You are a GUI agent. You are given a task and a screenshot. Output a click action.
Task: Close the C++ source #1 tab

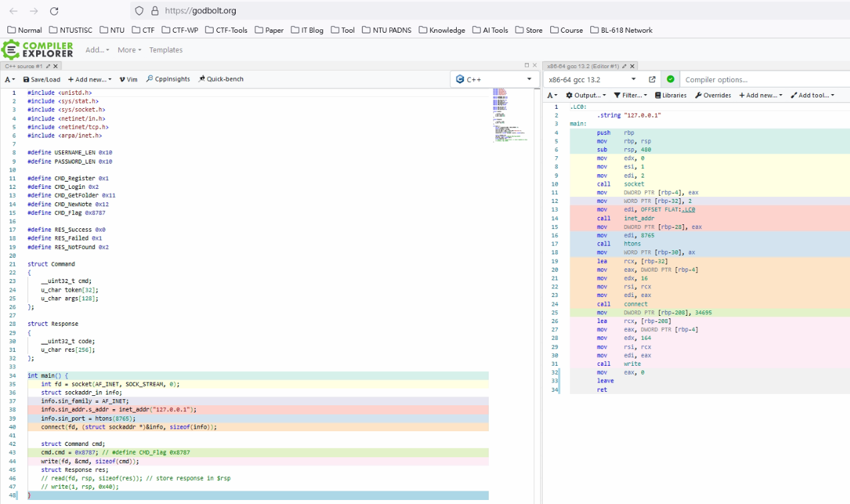pyautogui.click(x=55, y=66)
